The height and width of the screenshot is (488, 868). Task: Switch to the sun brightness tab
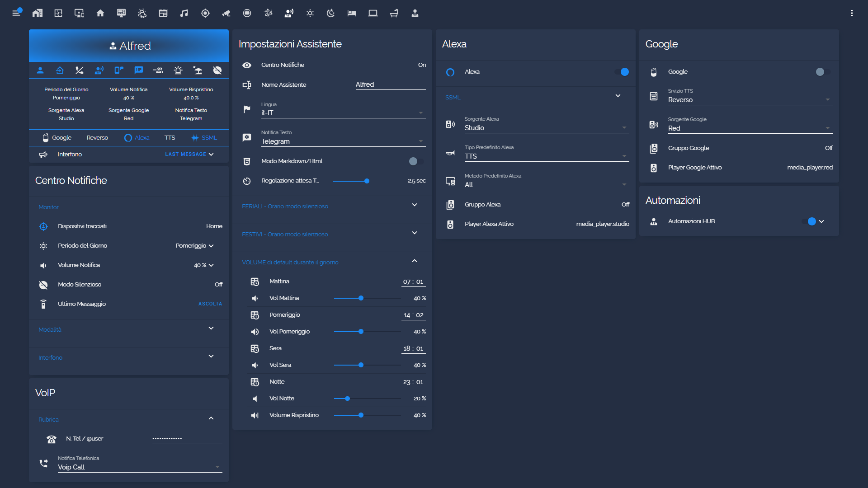tap(310, 13)
